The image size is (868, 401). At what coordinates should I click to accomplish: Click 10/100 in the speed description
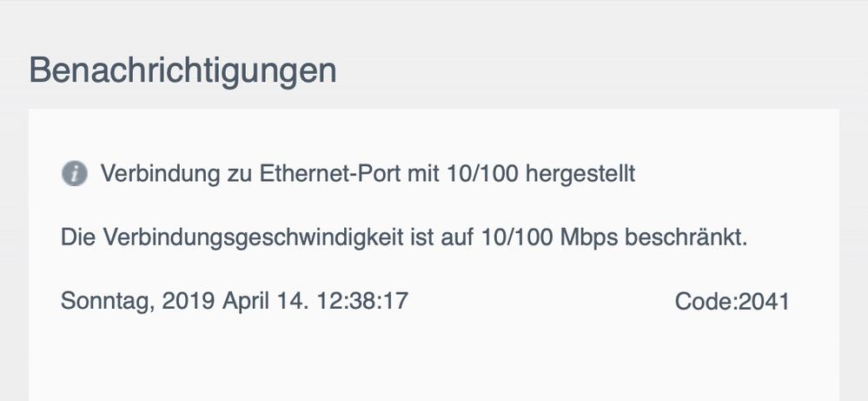[518, 237]
